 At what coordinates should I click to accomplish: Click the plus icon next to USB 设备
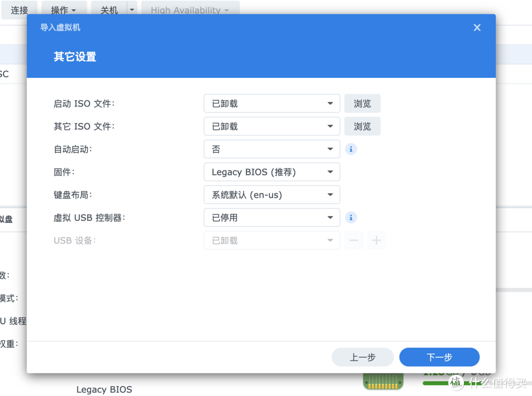(376, 240)
